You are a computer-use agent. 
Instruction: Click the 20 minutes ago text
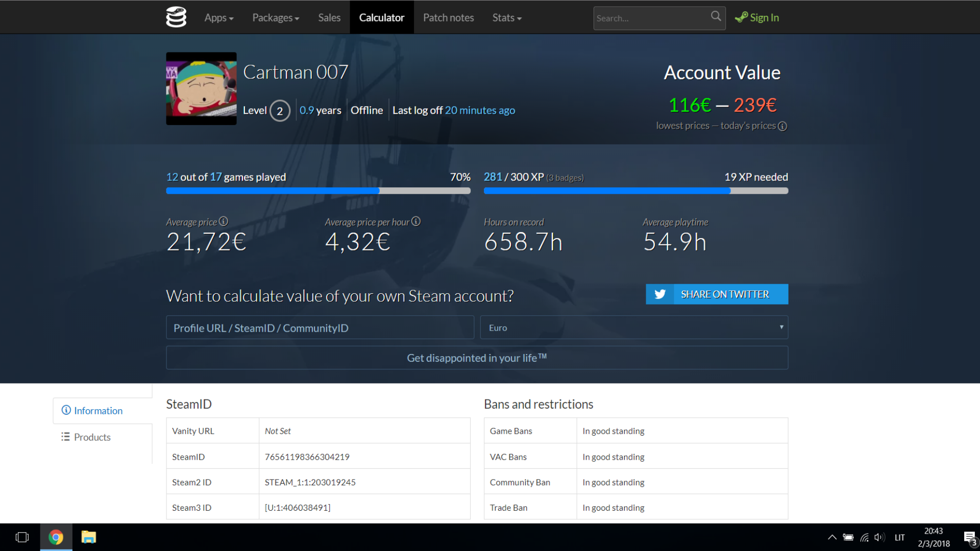[480, 110]
